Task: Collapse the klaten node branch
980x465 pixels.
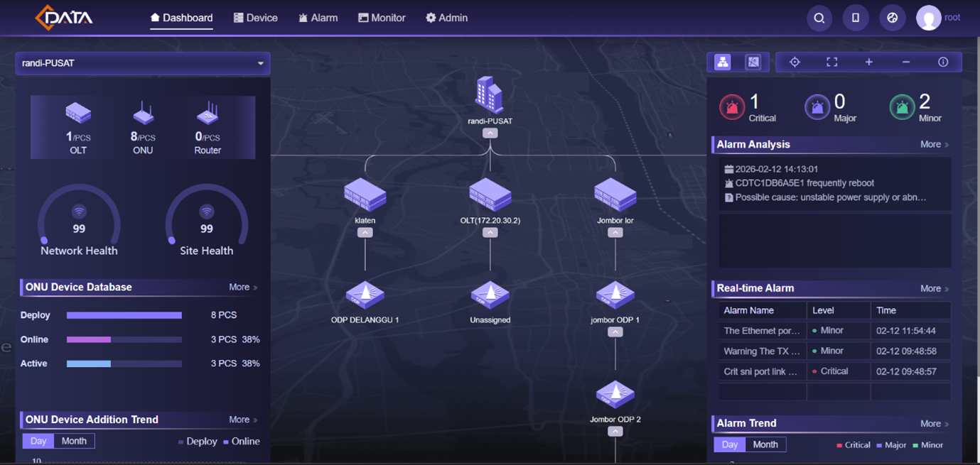Action: 365,232
